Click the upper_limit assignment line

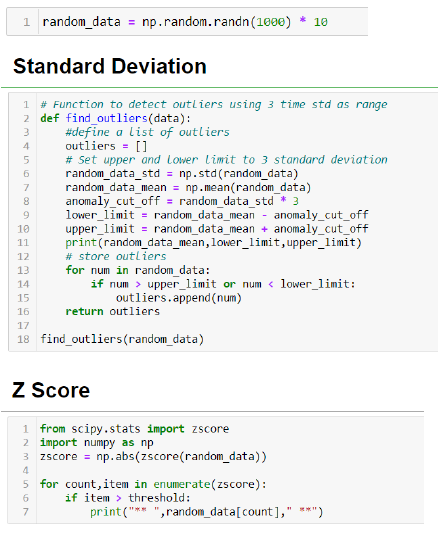pyautogui.click(x=217, y=229)
